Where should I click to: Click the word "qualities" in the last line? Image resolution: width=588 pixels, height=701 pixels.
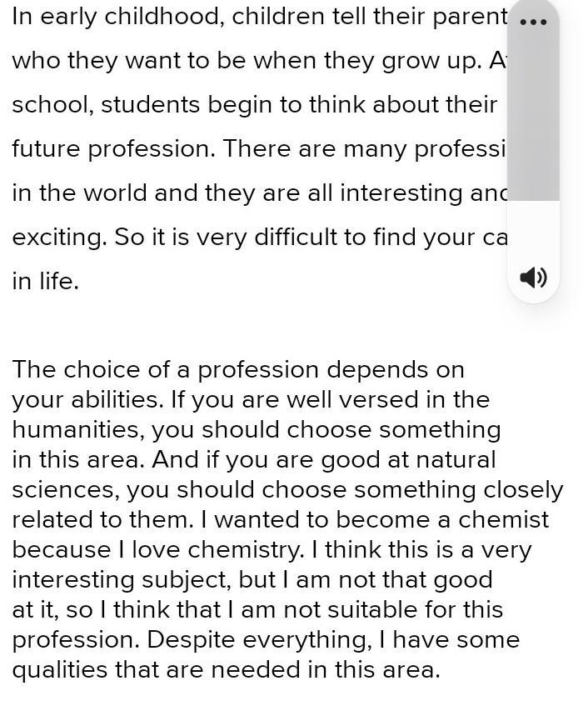click(x=60, y=671)
